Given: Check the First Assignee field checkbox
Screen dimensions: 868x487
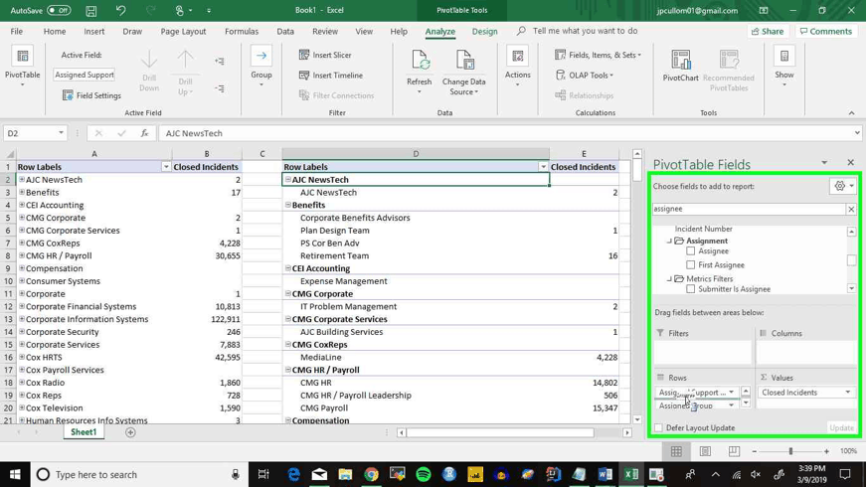Looking at the screenshot, I should [x=690, y=265].
